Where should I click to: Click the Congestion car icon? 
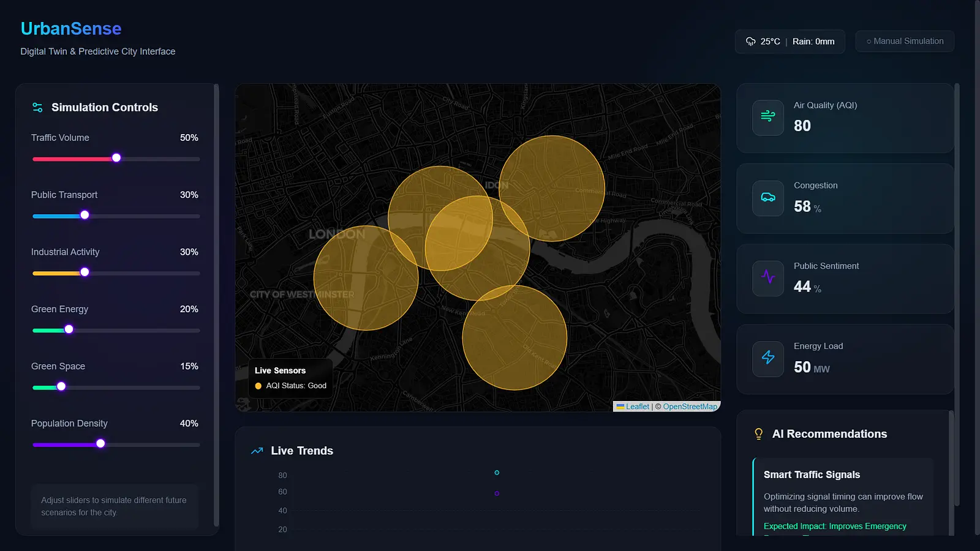767,198
